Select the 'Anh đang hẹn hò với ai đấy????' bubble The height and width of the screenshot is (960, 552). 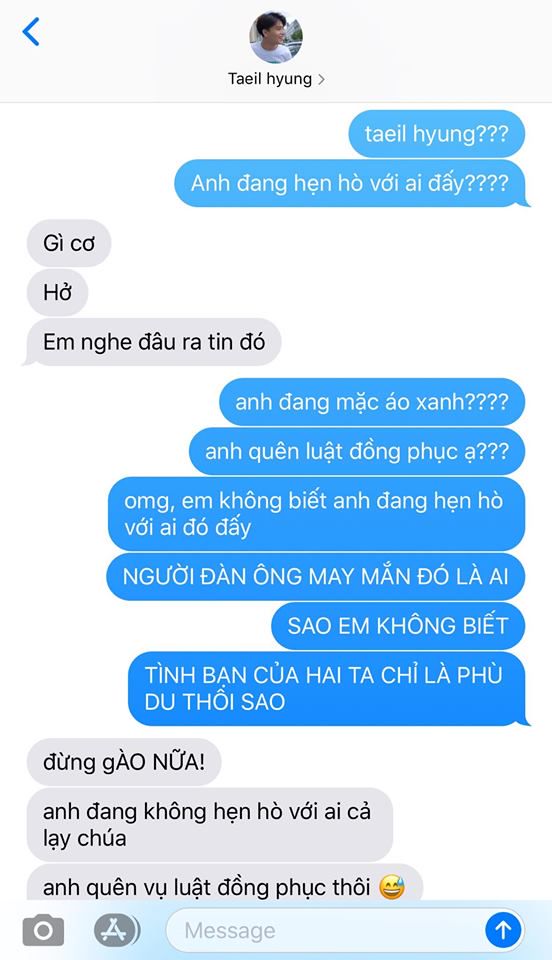pyautogui.click(x=350, y=183)
